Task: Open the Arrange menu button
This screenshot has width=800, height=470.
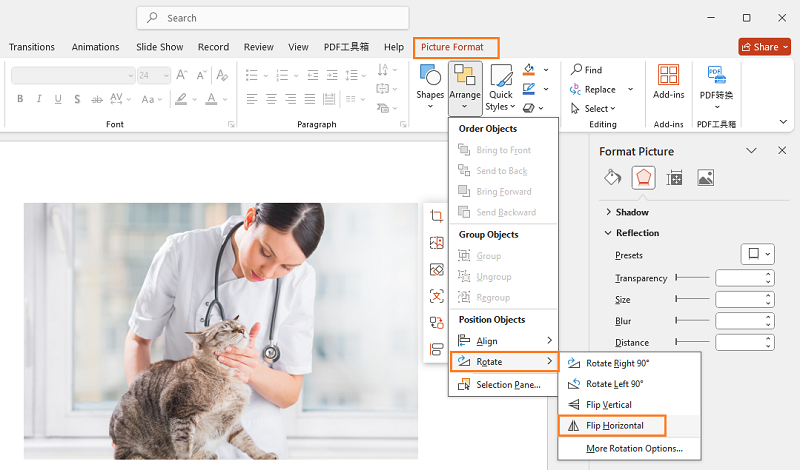Action: tap(465, 88)
